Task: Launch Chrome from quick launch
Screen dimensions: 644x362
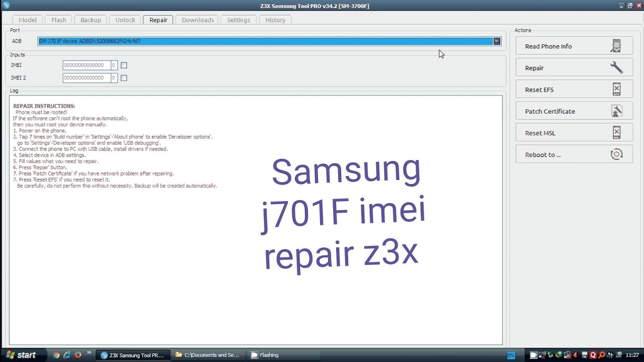Action: 56,355
